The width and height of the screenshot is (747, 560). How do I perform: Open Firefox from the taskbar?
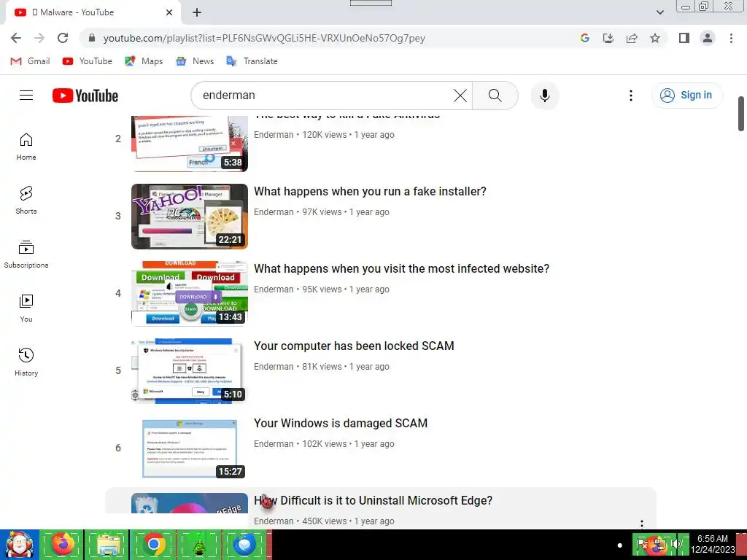tap(63, 544)
